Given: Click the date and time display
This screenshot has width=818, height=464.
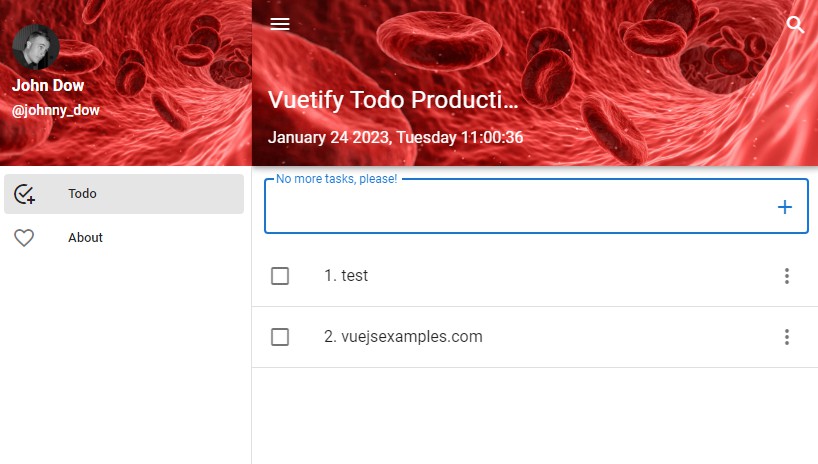Looking at the screenshot, I should (x=395, y=138).
